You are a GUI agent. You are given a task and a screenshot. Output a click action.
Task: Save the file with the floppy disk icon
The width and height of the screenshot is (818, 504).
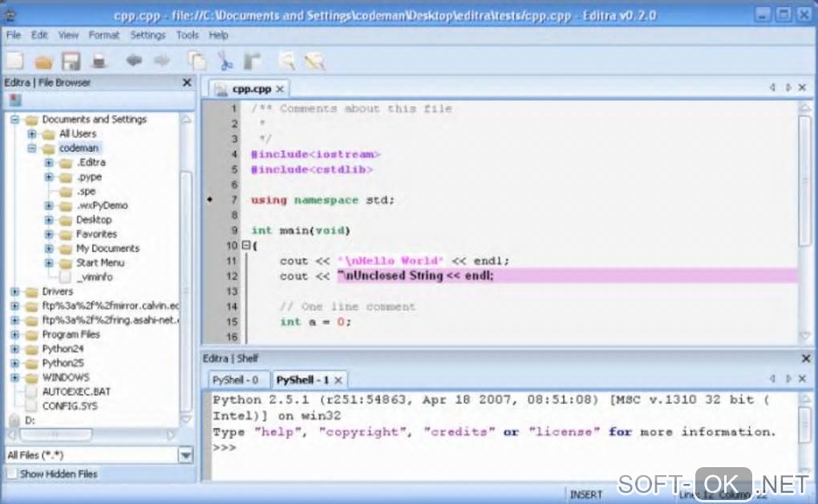tap(71, 62)
